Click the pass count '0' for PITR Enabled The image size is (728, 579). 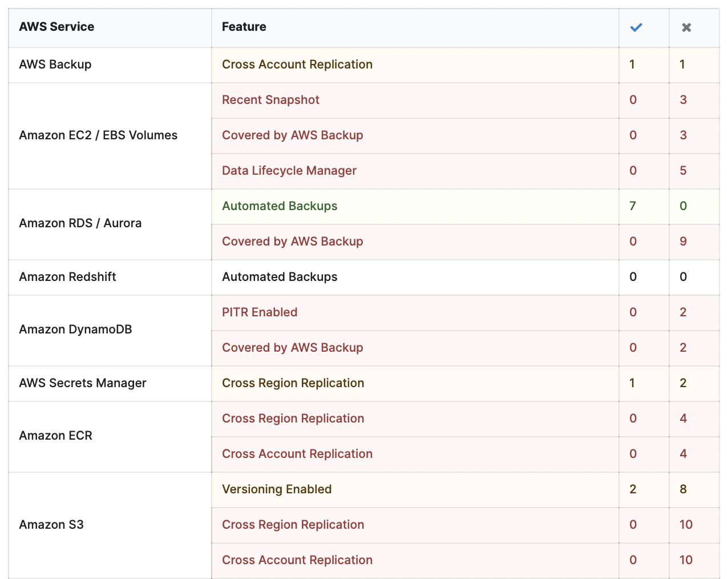point(633,312)
